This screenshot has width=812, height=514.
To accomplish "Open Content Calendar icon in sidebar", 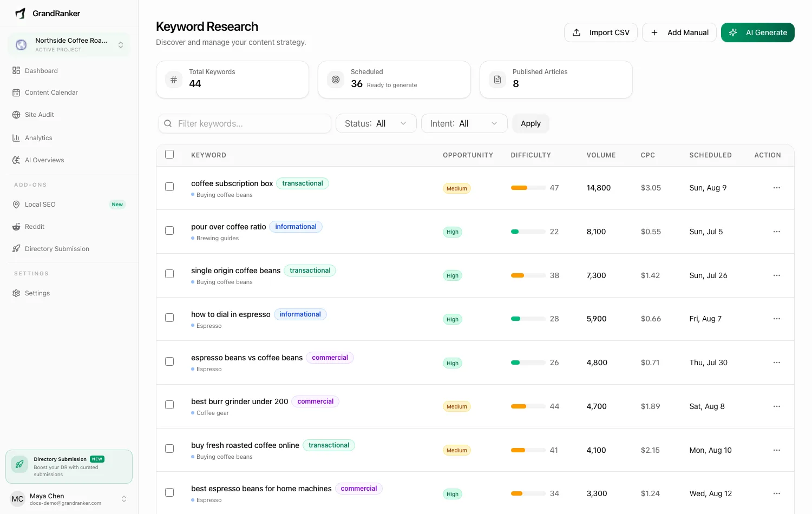I will [x=16, y=93].
